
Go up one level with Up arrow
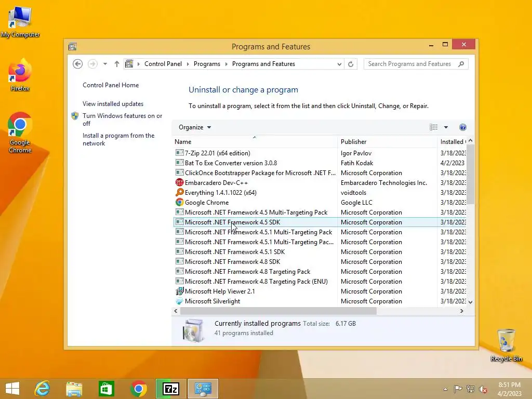[117, 64]
